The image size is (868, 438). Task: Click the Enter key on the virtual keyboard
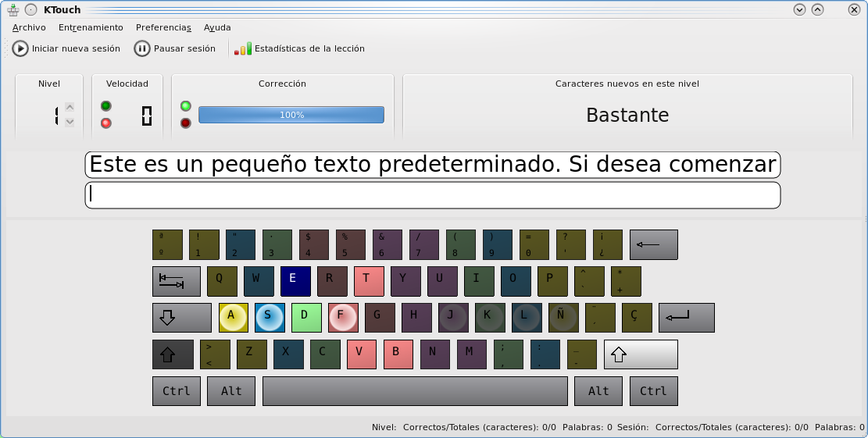click(x=687, y=318)
